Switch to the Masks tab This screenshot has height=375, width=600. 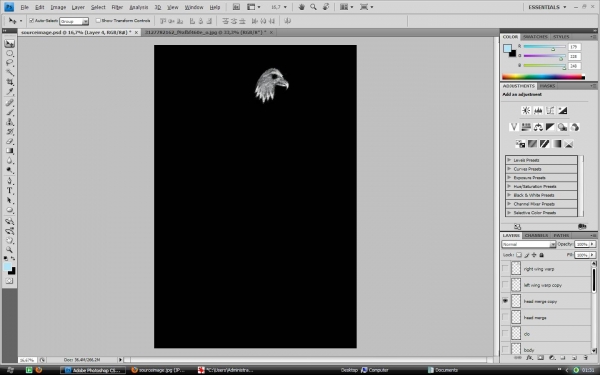coord(547,86)
